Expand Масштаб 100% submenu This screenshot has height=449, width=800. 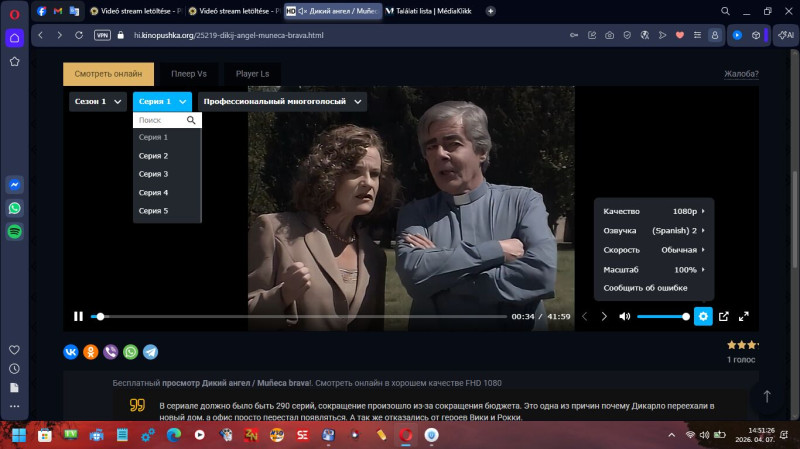pyautogui.click(x=654, y=269)
